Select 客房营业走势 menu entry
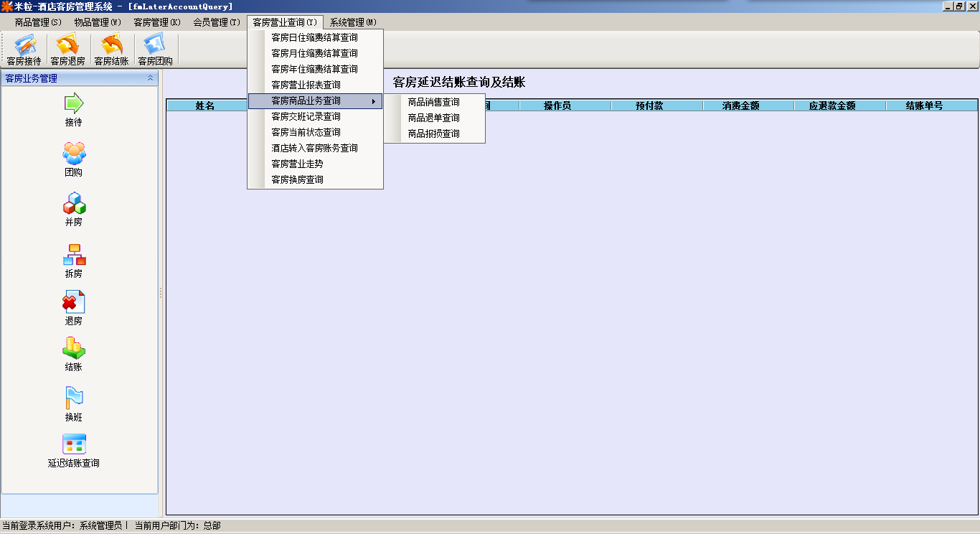 click(x=297, y=164)
